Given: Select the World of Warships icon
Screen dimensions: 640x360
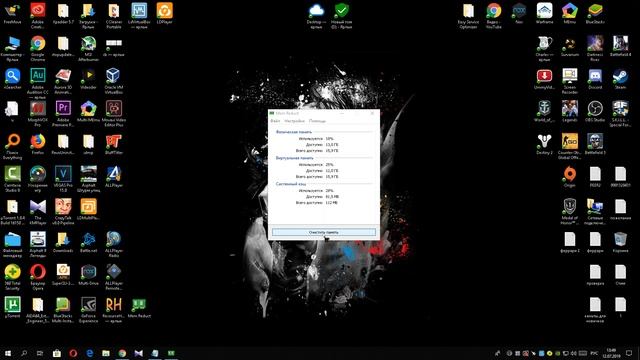Looking at the screenshot, I should coord(544,111).
